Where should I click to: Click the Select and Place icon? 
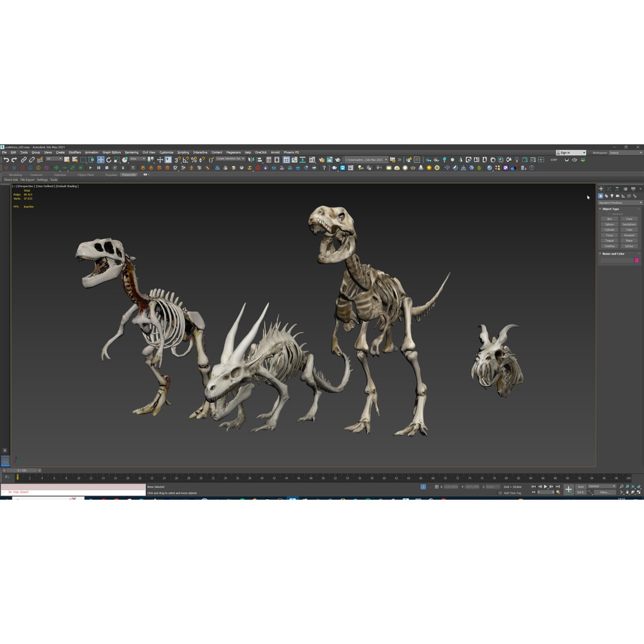point(125,160)
